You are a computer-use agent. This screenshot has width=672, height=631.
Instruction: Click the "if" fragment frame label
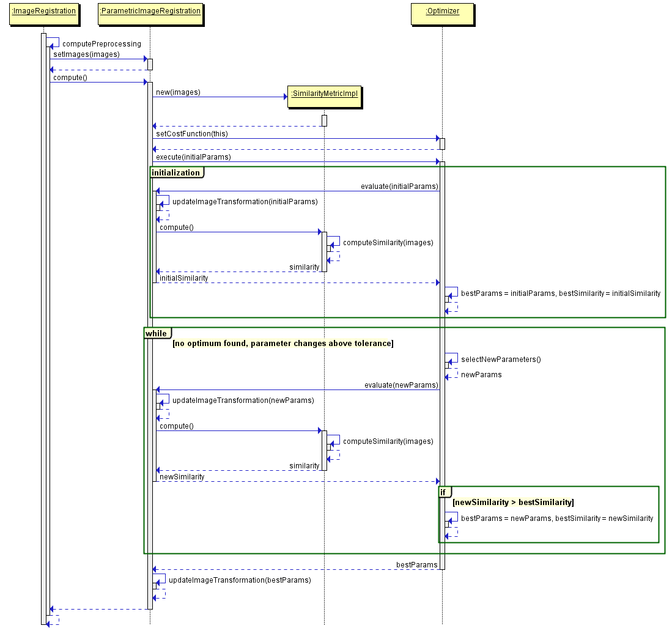pos(445,492)
